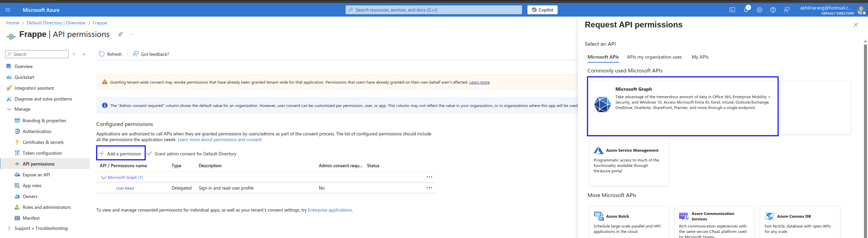The height and width of the screenshot is (238, 868).
Task: Open the Azure portal hamburger menu
Action: coord(8,10)
